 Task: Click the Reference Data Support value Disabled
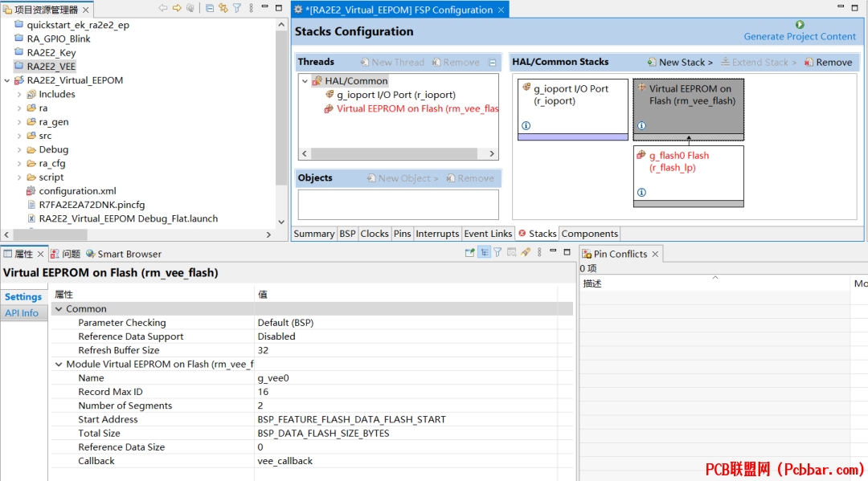276,336
